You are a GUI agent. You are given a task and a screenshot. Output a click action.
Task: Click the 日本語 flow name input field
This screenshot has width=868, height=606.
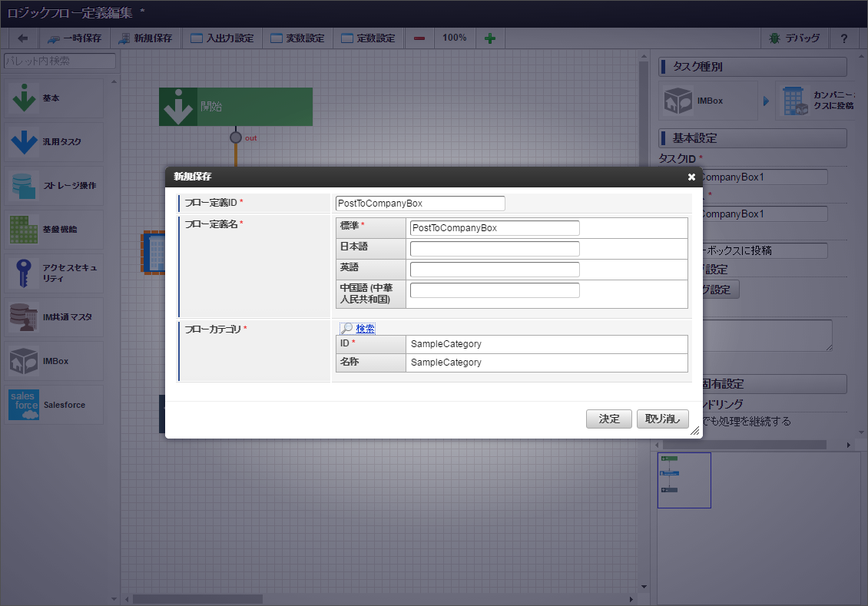pos(495,249)
